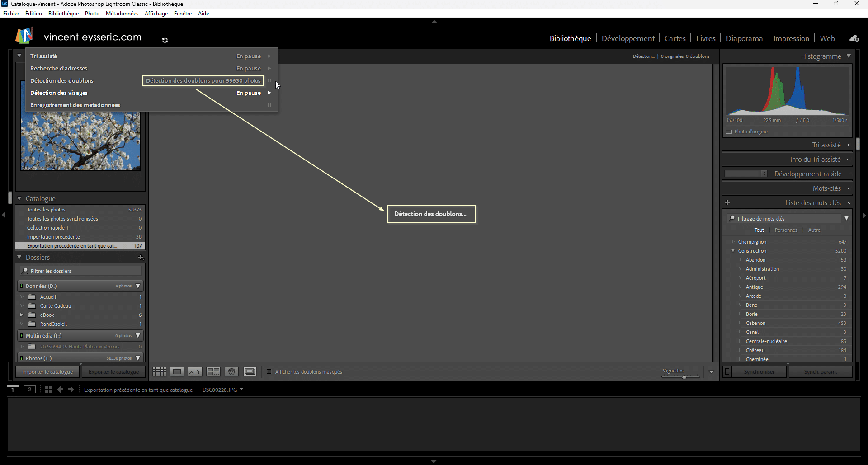Switch to Compare XY view
Image resolution: width=868 pixels, height=465 pixels.
click(x=195, y=371)
